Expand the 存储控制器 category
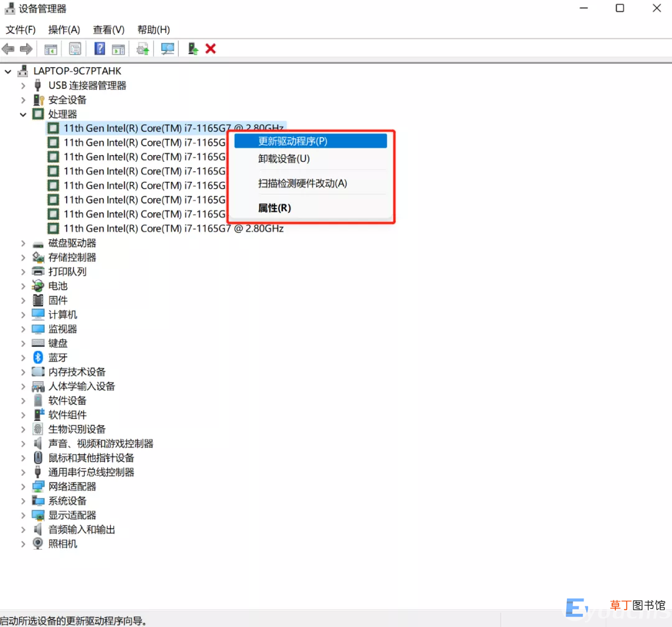The image size is (672, 627). [23, 257]
